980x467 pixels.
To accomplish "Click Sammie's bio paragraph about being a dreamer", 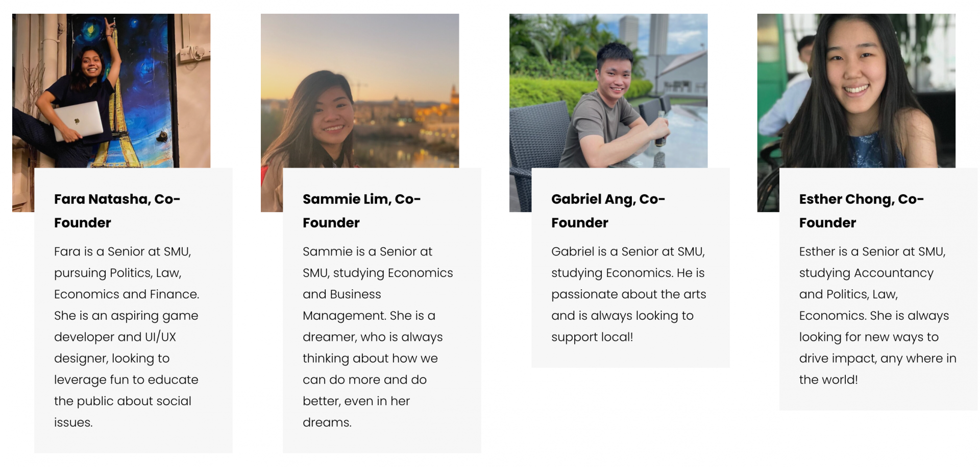I will tap(378, 337).
